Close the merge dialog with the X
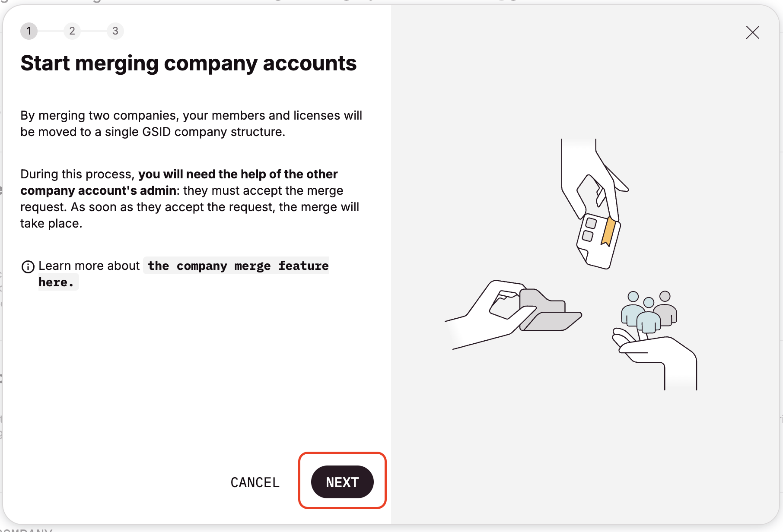Viewport: 783px width, 532px height. (x=752, y=32)
